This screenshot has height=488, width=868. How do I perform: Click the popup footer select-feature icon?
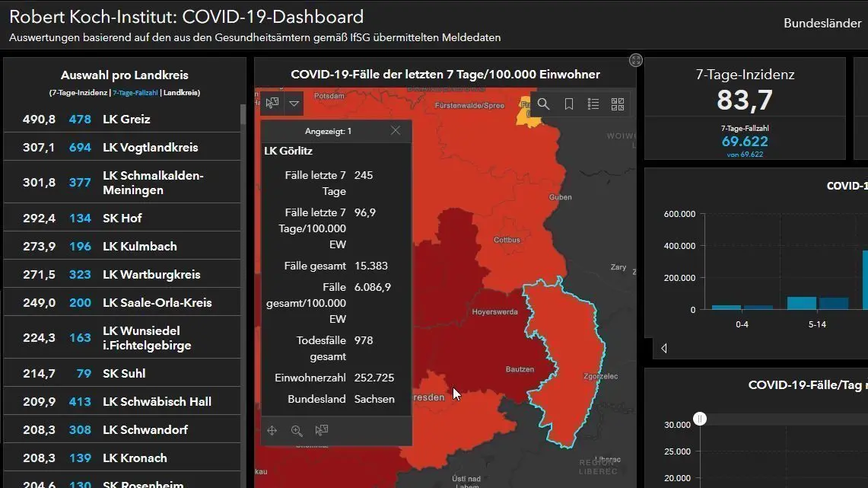pyautogui.click(x=322, y=431)
